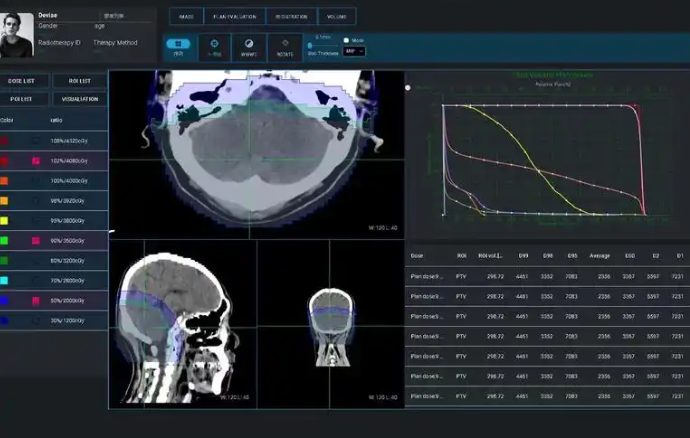This screenshot has height=438, width=690.
Task: Click the ROI column header
Action: coord(461,256)
